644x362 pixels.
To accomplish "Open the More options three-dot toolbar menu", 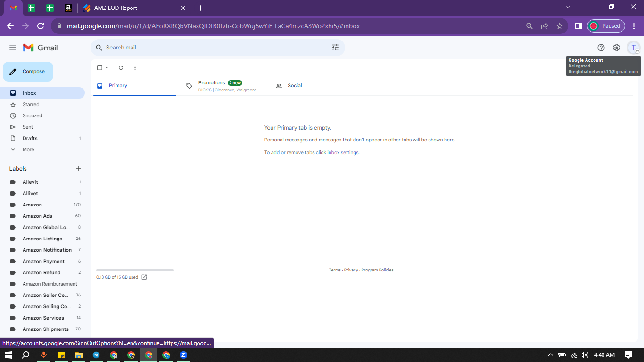I will tap(135, 68).
